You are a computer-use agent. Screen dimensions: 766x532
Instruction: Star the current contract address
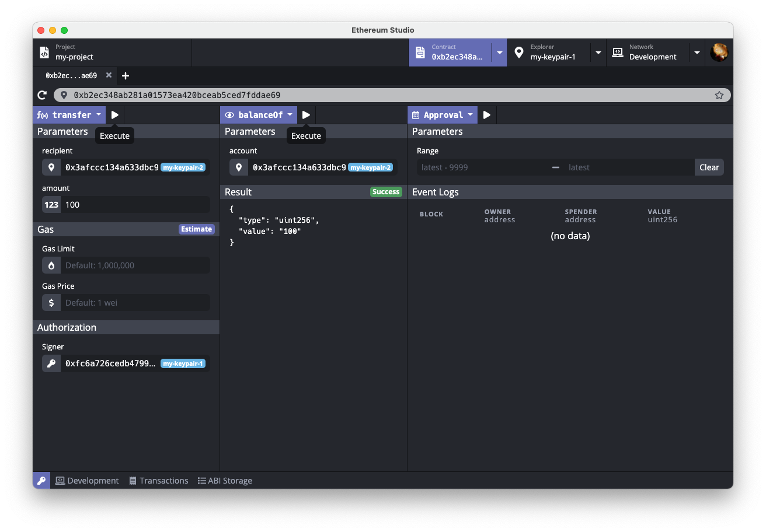click(719, 95)
